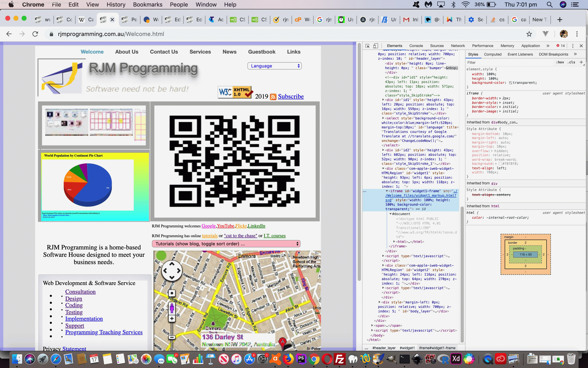Click the orange RSS feed icon
The image size is (588, 368).
click(273, 97)
